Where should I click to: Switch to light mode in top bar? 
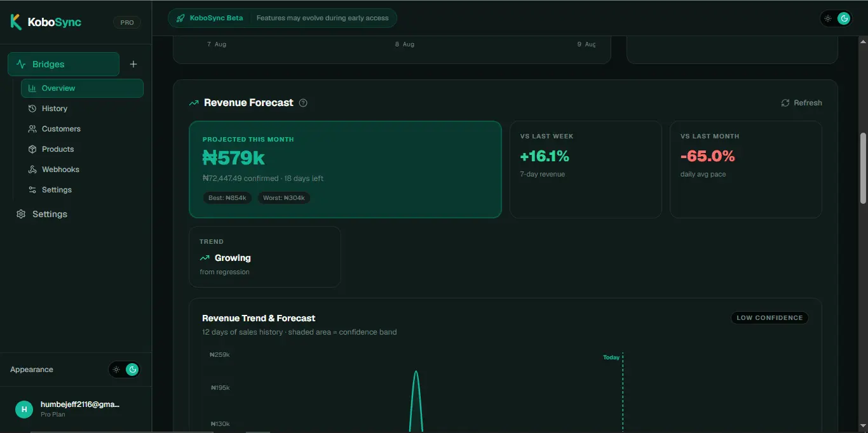tap(828, 18)
